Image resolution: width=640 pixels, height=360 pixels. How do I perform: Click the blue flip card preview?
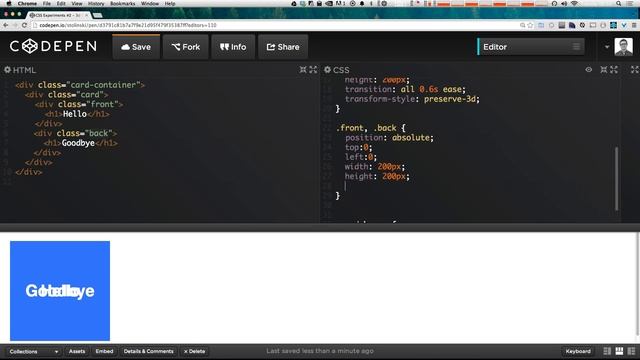click(60, 291)
